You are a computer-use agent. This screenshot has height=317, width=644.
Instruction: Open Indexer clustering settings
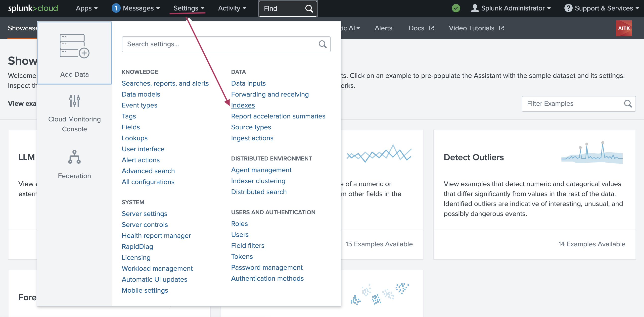tap(258, 181)
